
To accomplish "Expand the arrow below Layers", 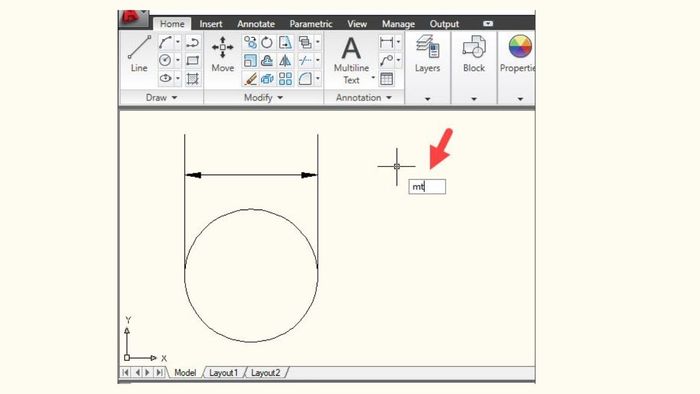I will click(x=427, y=99).
